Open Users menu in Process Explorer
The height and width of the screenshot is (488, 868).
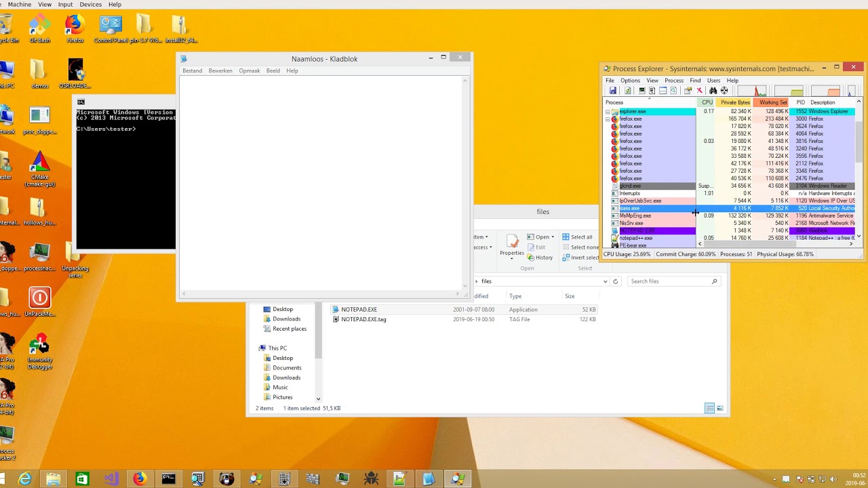click(713, 81)
